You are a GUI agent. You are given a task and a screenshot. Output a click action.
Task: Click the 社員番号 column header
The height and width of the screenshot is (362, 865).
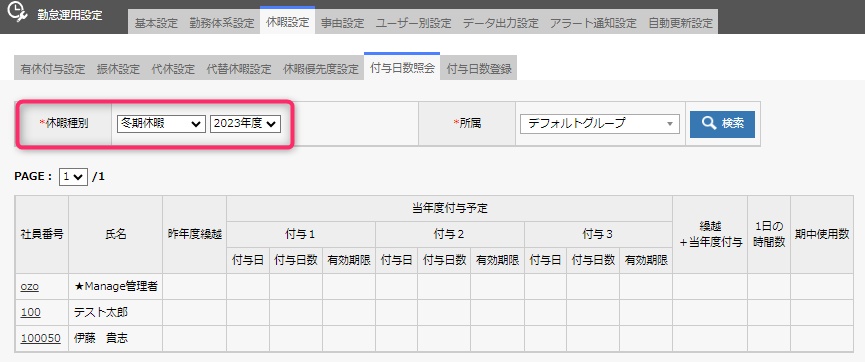pos(42,235)
